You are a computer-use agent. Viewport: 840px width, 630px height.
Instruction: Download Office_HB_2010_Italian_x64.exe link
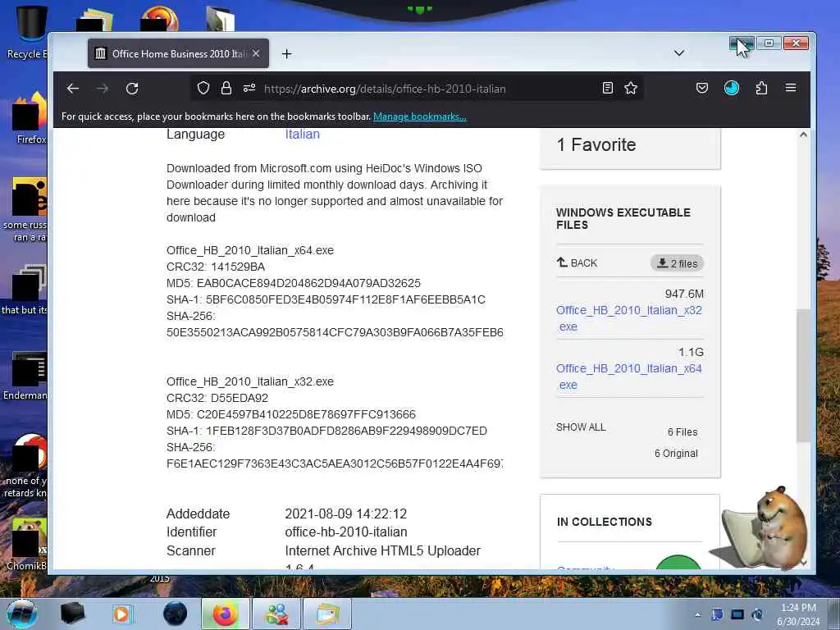tap(629, 377)
